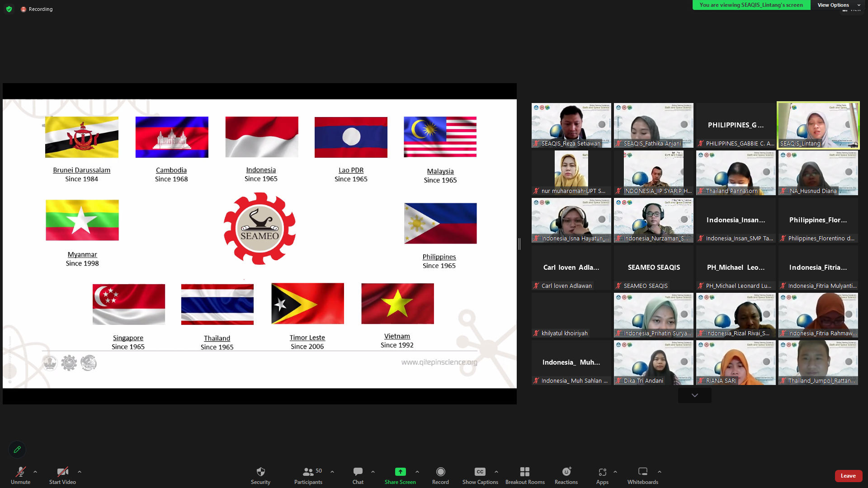868x488 pixels.
Task: Select SEAQIS_Lintang video thumbnail
Action: click(x=818, y=126)
